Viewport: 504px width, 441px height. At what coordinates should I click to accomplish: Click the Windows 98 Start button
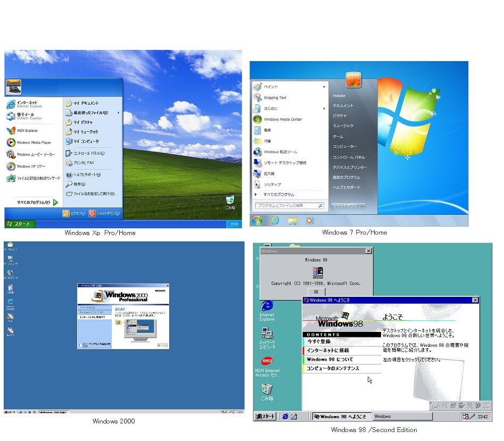coord(265,417)
